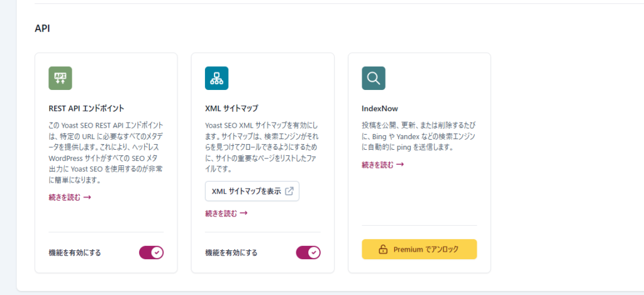Image resolution: width=644 pixels, height=295 pixels.
Task: Click 機能を有効にする label in REST API card
Action: (75, 253)
